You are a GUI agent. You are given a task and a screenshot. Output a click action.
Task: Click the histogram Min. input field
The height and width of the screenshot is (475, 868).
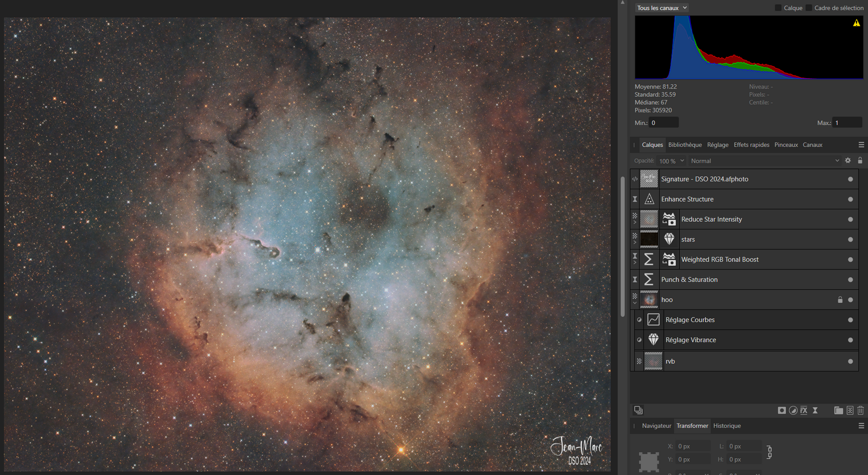pos(663,123)
